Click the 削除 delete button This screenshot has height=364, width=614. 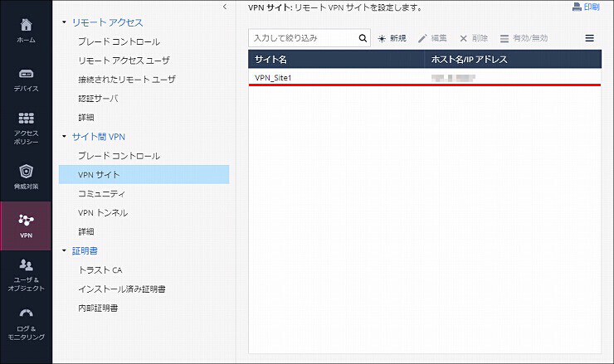[x=474, y=38]
